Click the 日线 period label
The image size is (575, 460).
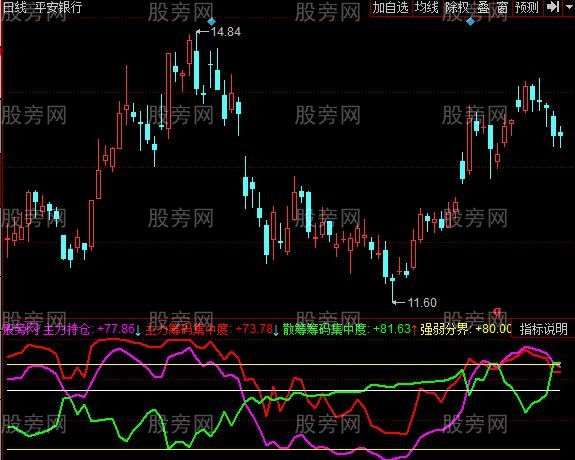[x=14, y=7]
